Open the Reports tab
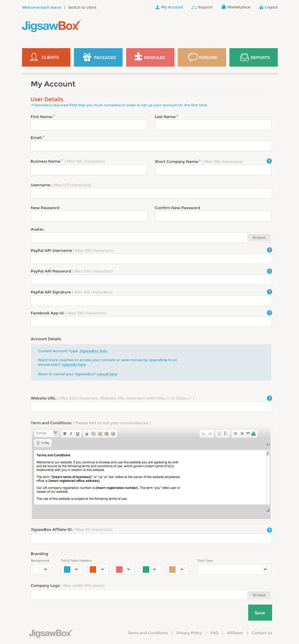Image resolution: width=299 pixels, height=644 pixels. [x=254, y=57]
